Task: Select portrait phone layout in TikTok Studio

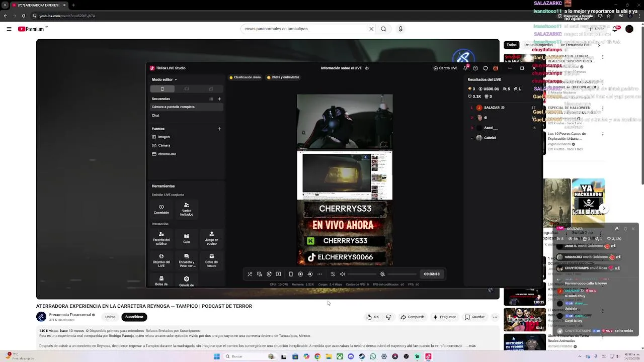Action: click(162, 89)
